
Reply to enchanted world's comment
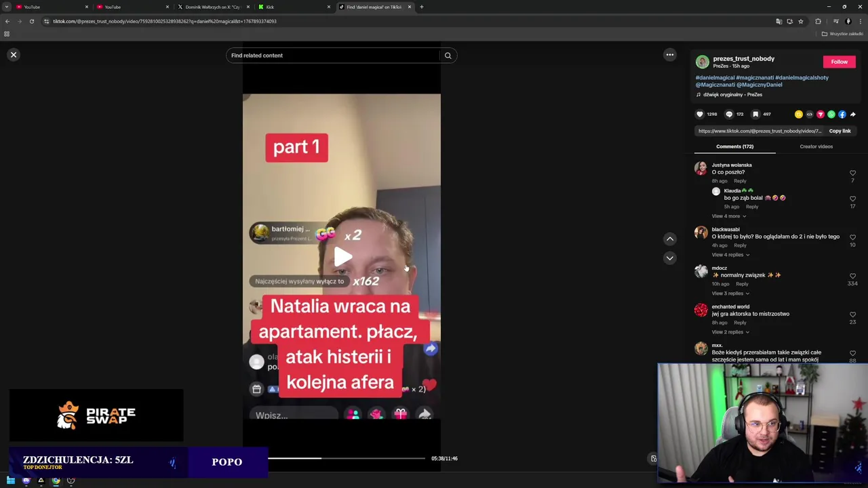(740, 323)
